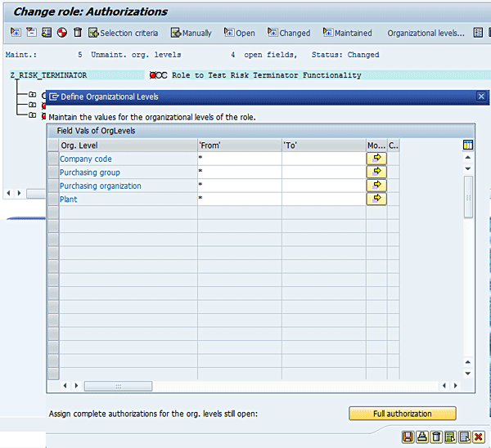Image resolution: width=491 pixels, height=448 pixels.
Task: Click the To field for Purchasing group
Action: coord(324,172)
